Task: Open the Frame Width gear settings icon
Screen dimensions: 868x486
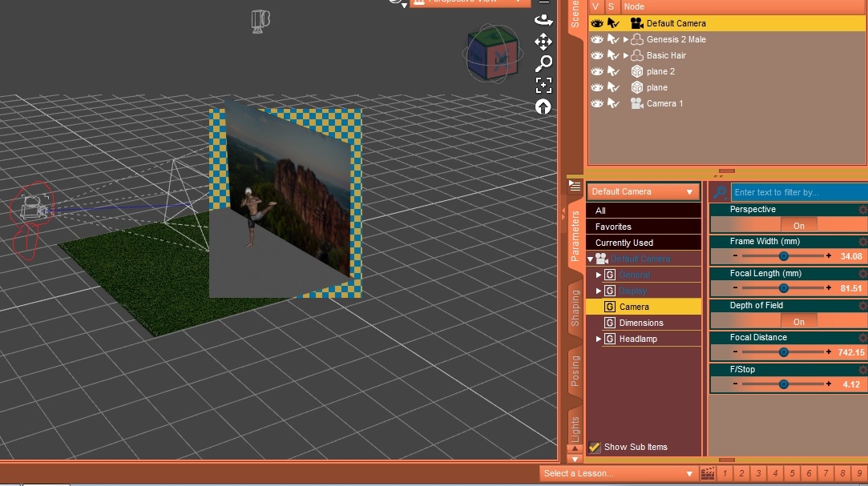Action: 862,241
